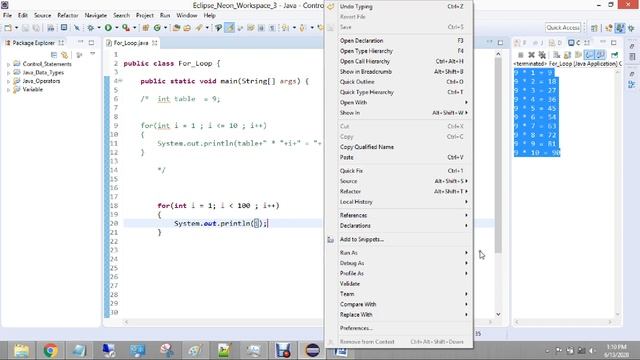
Task: Click the Search flashlight toolbar icon
Action: click(x=199, y=28)
